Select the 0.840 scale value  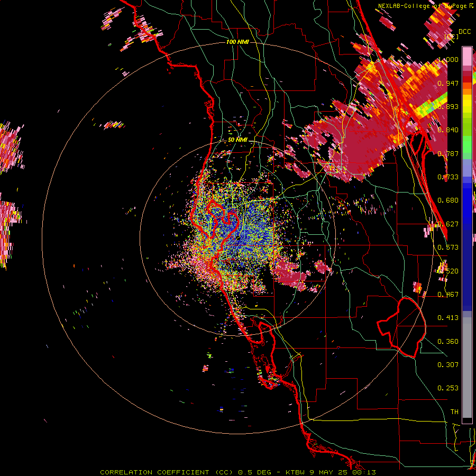(448, 130)
